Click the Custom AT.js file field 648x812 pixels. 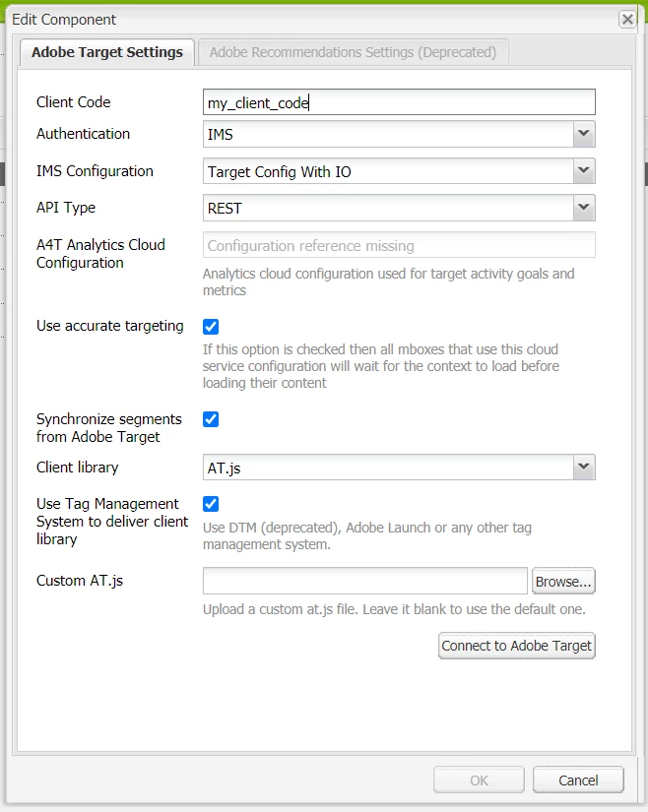click(x=365, y=581)
